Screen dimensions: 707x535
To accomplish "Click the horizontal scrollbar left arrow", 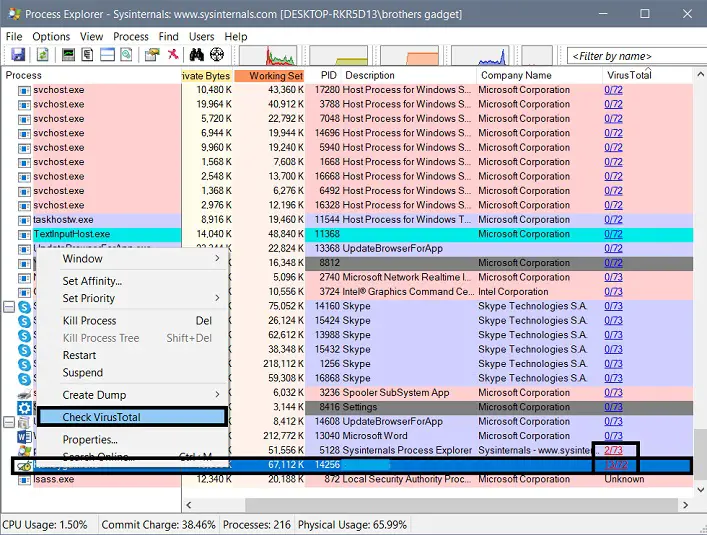I will click(189, 505).
